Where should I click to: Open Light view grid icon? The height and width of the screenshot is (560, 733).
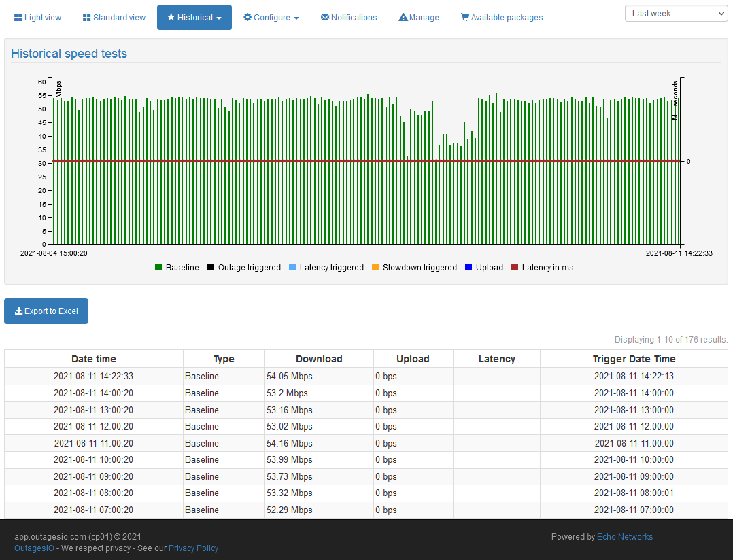[x=18, y=17]
